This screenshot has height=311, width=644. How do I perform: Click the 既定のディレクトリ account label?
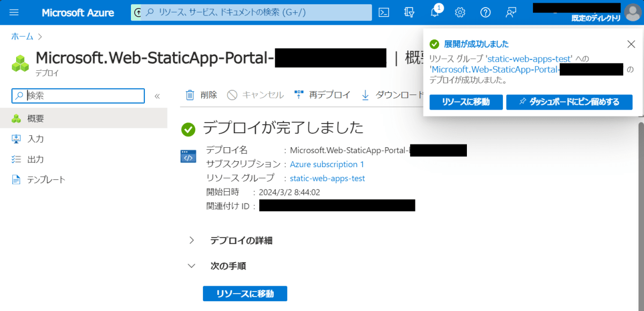point(596,18)
